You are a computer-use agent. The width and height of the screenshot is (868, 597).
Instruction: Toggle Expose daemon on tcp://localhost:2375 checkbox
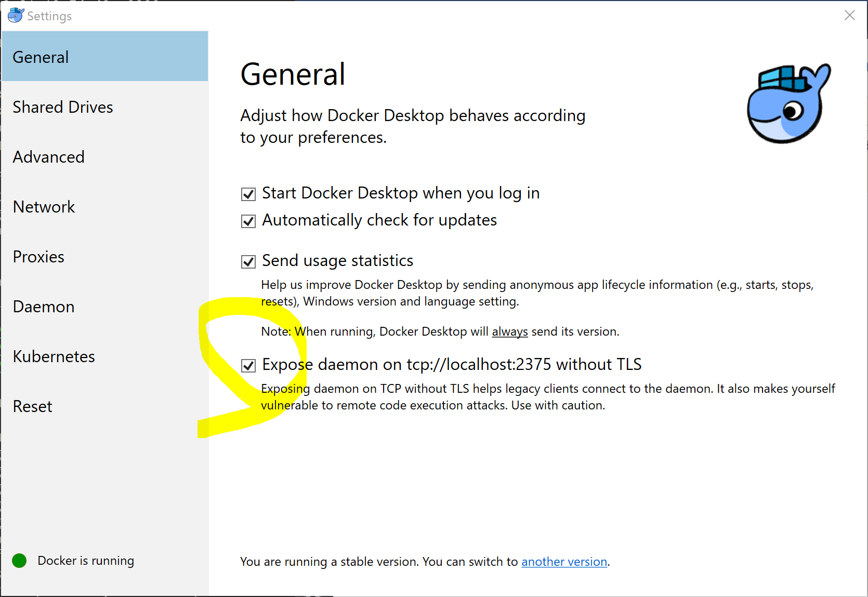click(248, 366)
